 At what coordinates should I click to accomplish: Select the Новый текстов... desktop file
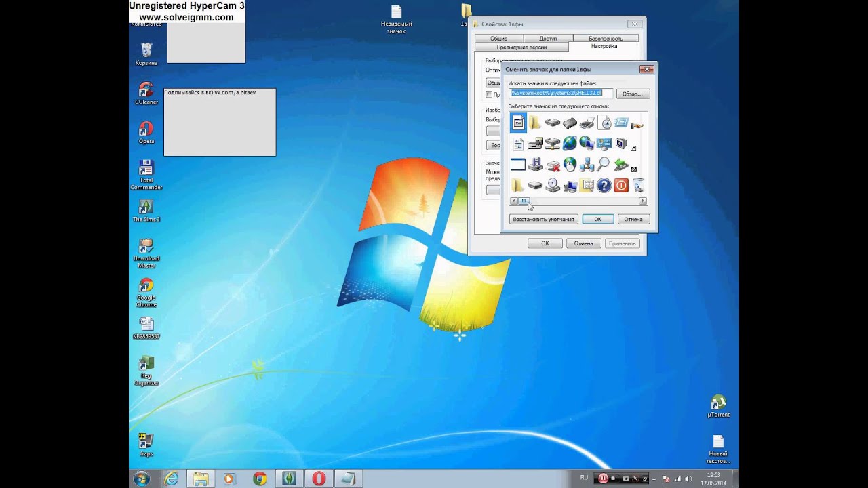[718, 449]
